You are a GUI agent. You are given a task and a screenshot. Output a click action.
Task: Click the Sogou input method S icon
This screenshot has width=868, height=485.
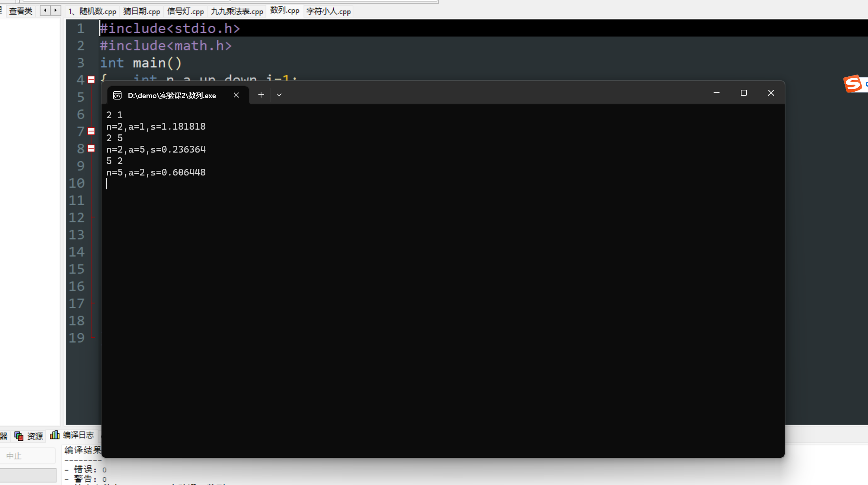[853, 84]
